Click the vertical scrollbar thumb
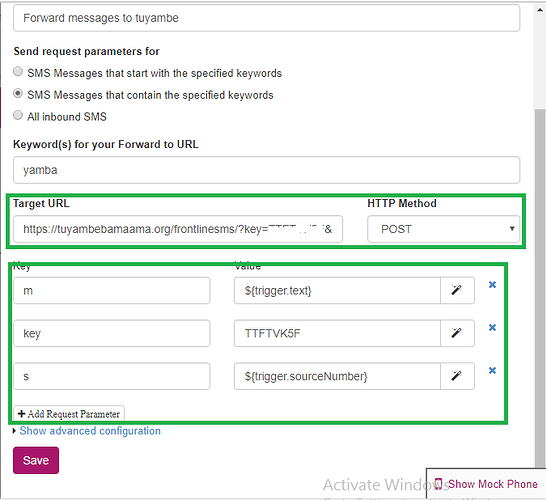Viewport: 546px width, 500px height. [540, 289]
